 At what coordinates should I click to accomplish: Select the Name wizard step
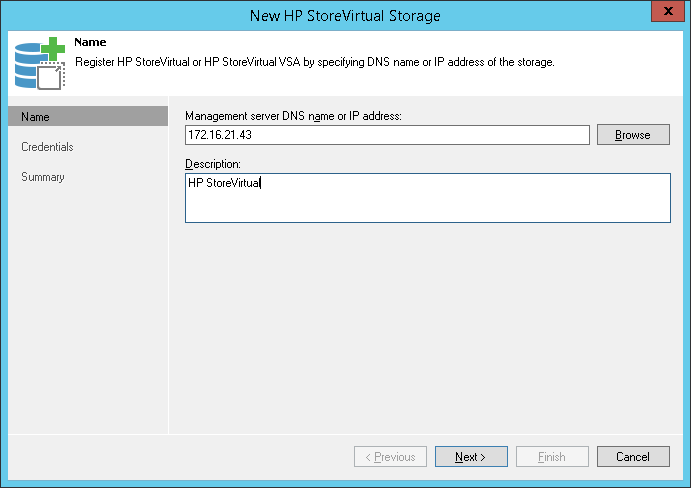click(x=87, y=117)
